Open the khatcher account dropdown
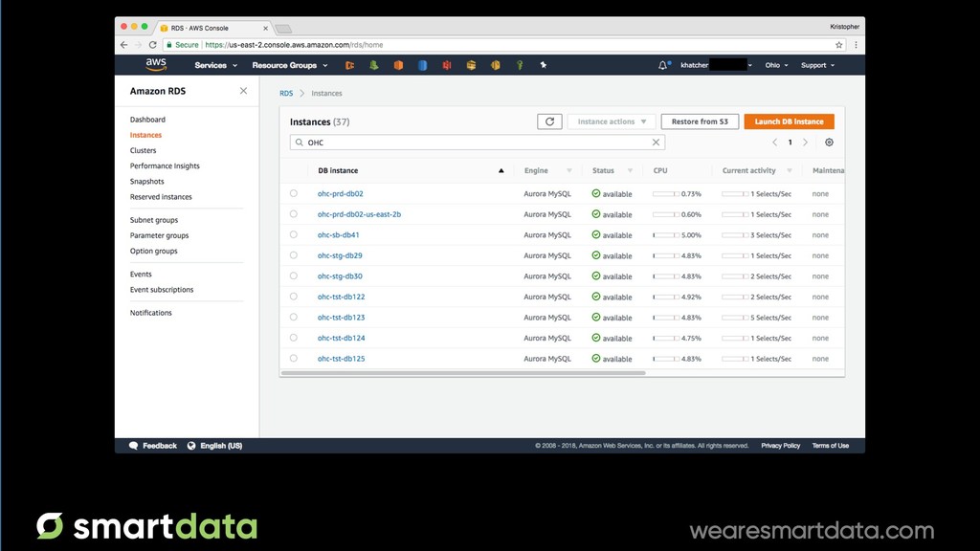The width and height of the screenshot is (980, 551). click(716, 65)
